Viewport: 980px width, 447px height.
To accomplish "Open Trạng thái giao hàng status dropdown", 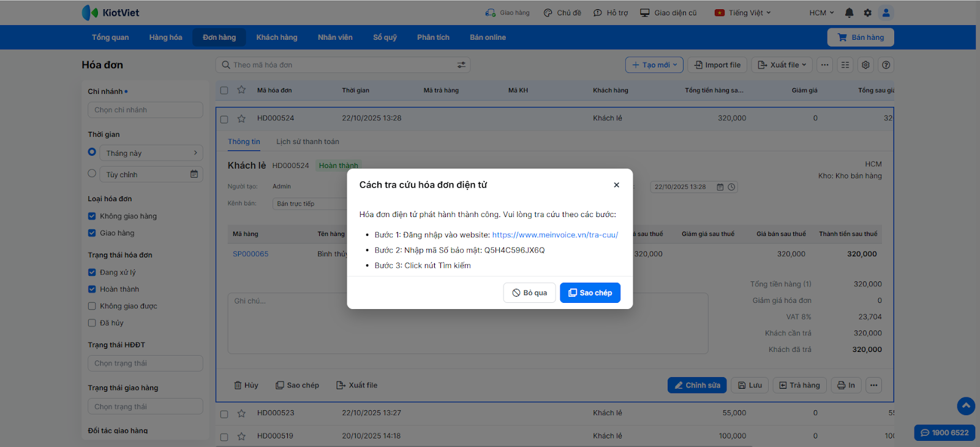I will tap(145, 407).
